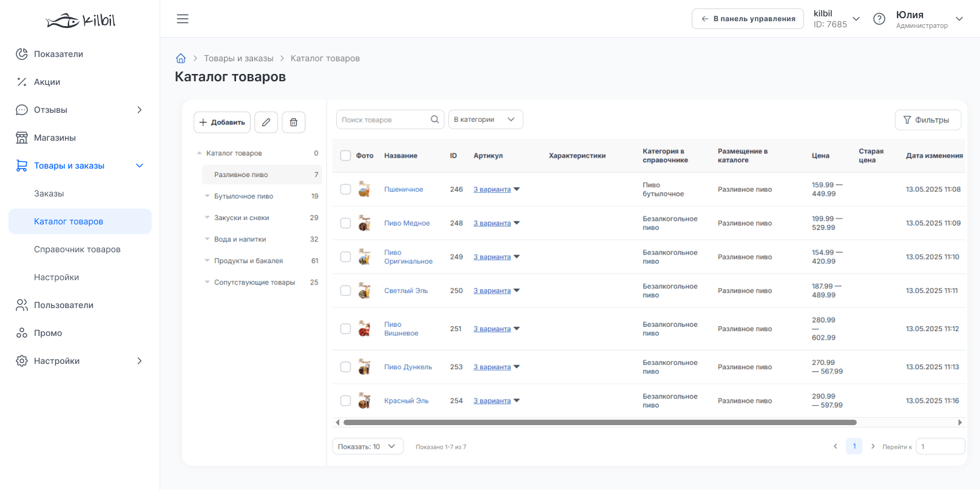The image size is (980, 490).
Task: Open the В категории dropdown
Action: pos(485,119)
